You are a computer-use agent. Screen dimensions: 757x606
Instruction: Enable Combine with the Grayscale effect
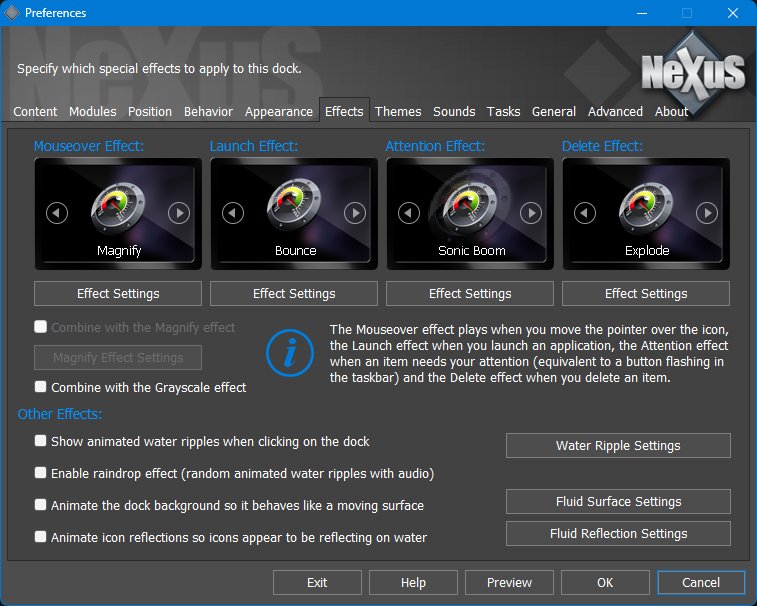click(41, 387)
